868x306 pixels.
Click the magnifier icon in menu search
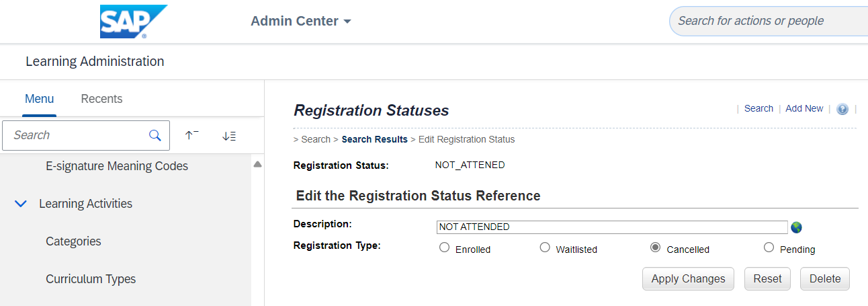pyautogui.click(x=155, y=135)
